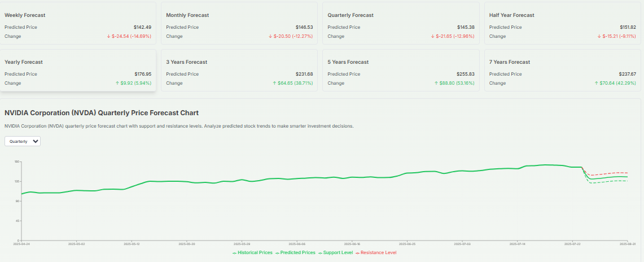Select the Yearly Forecast card heading
Image resolution: width=644 pixels, height=262 pixels.
point(23,62)
